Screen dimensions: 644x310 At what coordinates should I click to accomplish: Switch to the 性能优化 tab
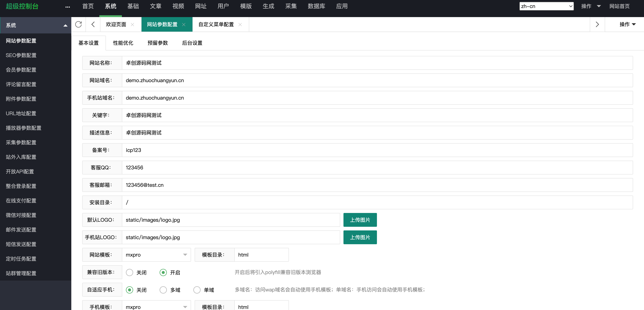[x=123, y=43]
